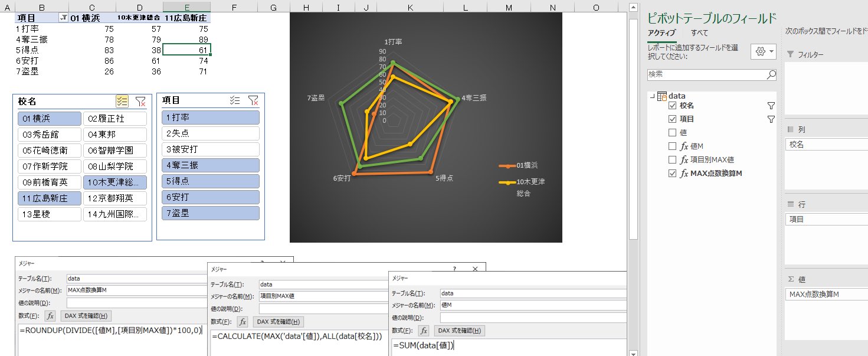Toggle 5得点 in 項目 slicer
The image size is (868, 356).
pos(211,181)
